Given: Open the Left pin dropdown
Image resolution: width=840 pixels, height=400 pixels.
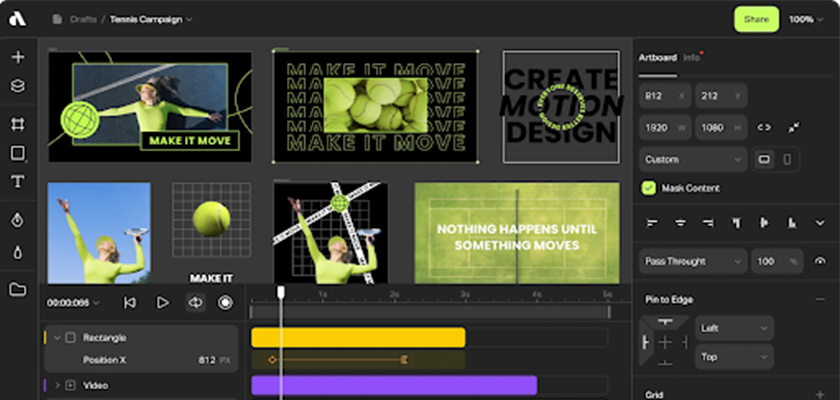Looking at the screenshot, I should click(x=734, y=328).
